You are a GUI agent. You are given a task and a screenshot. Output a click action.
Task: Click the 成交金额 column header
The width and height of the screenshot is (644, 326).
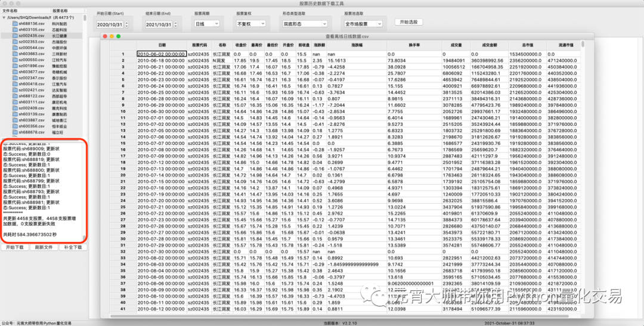point(489,45)
